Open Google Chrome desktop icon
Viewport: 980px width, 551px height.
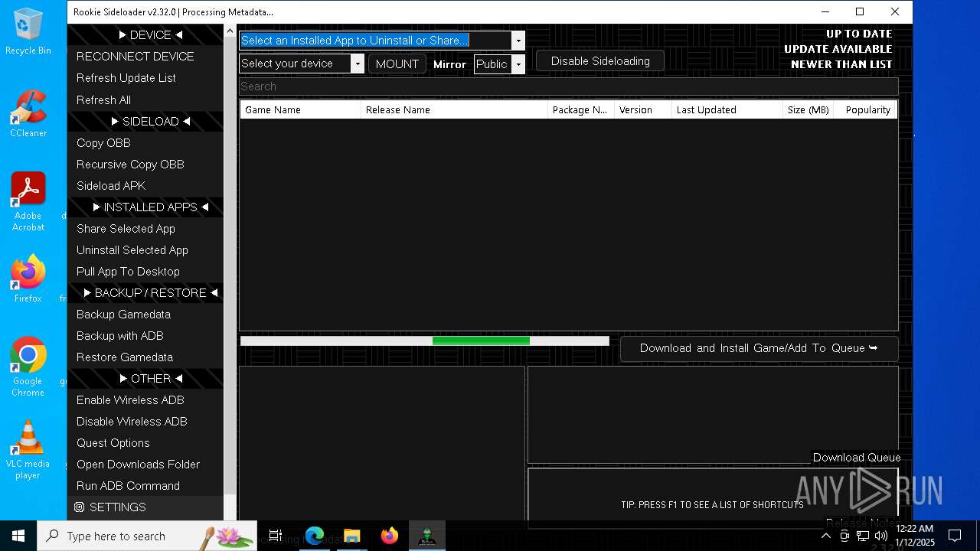28,367
